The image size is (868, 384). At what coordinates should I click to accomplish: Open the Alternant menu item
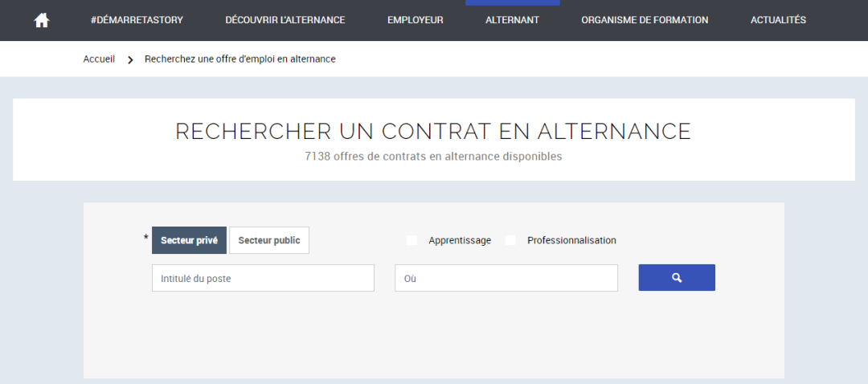point(512,20)
